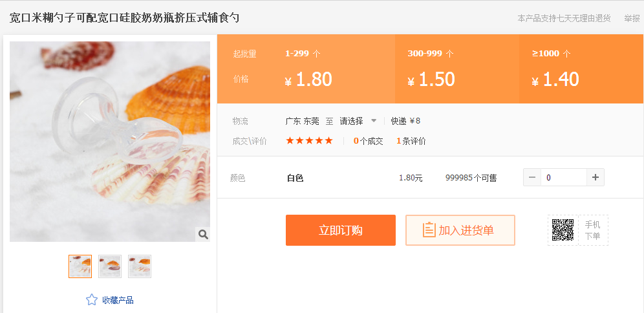
Task: Click the 加入进货单 clipboard icon
Action: [429, 230]
